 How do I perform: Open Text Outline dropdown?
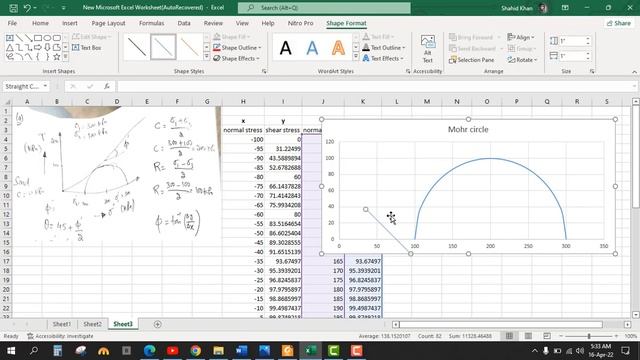tap(384, 48)
